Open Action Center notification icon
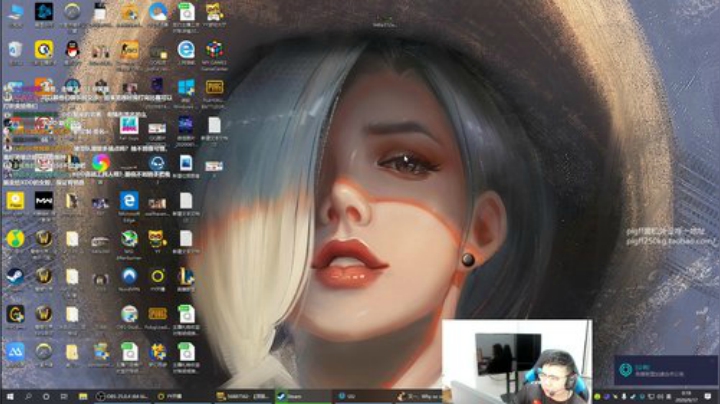 [x=708, y=396]
